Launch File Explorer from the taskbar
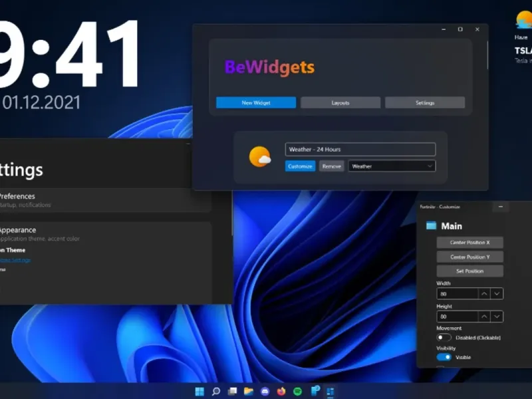Viewport: 532px width, 399px height. 249,391
